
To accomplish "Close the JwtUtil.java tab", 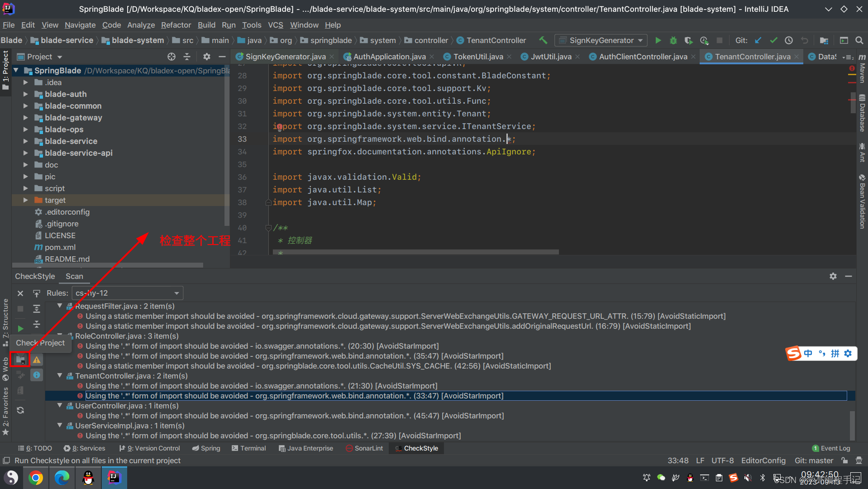I will tap(577, 57).
